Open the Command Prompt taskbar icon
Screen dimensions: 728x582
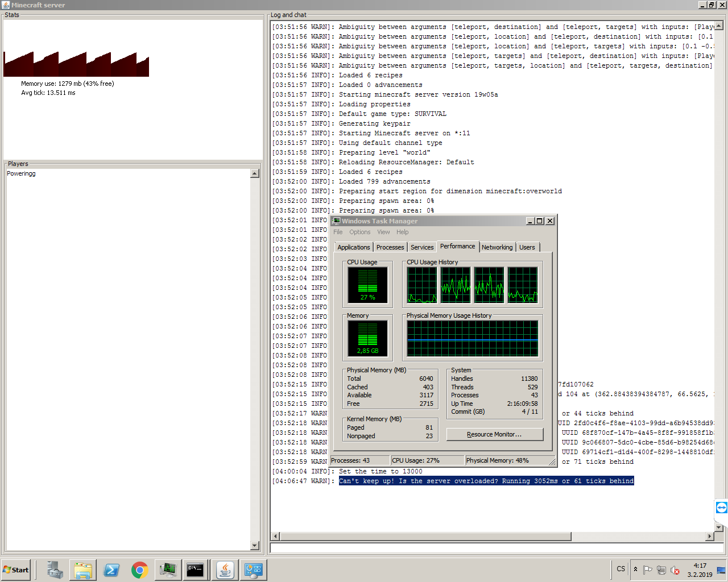coord(195,569)
